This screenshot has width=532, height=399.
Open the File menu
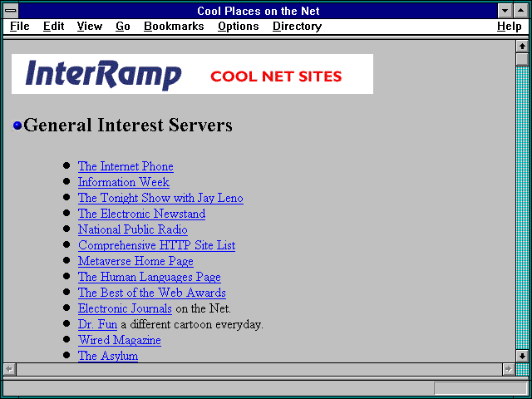coord(20,26)
